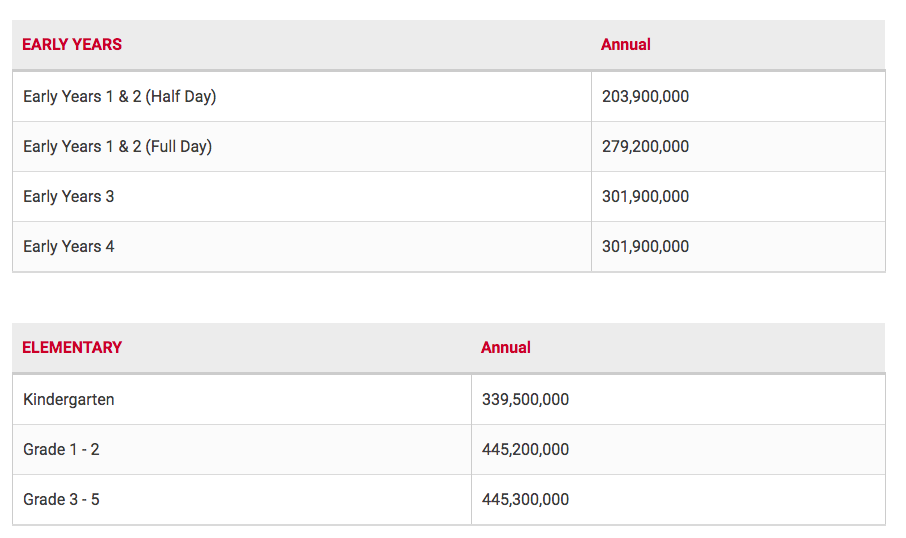Select the Grade 1 - 2 row label
This screenshot has width=906, height=538.
coord(61,450)
